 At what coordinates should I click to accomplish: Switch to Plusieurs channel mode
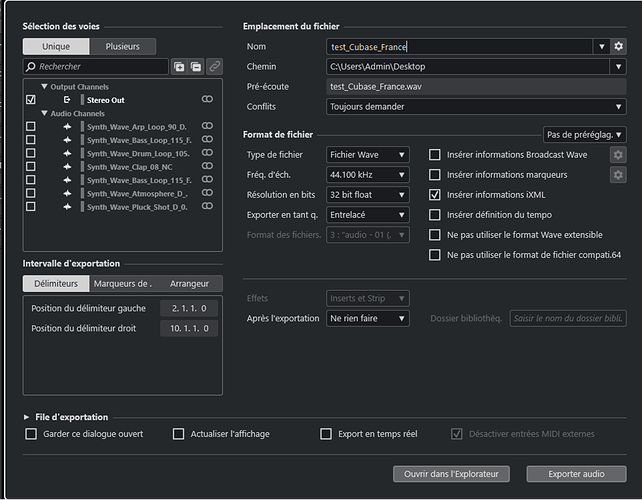122,46
